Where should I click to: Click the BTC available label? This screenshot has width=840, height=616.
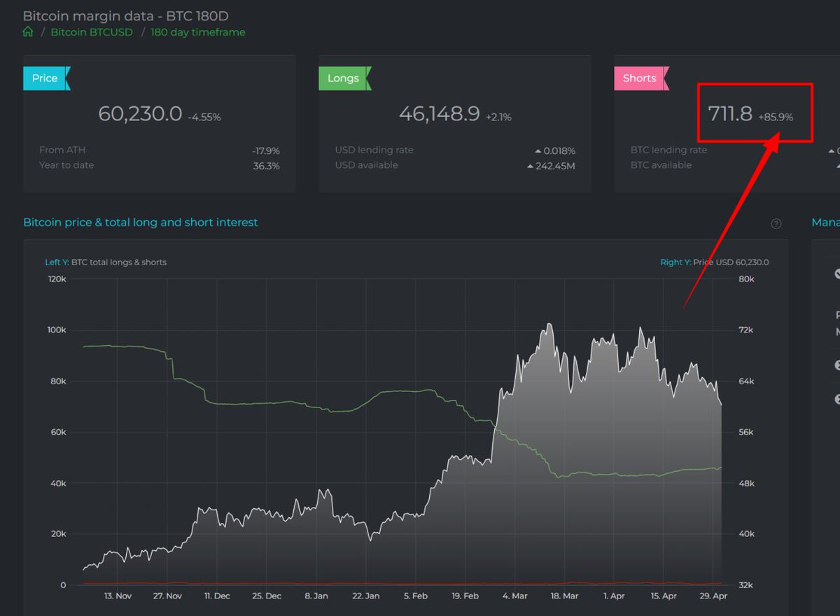pos(661,165)
